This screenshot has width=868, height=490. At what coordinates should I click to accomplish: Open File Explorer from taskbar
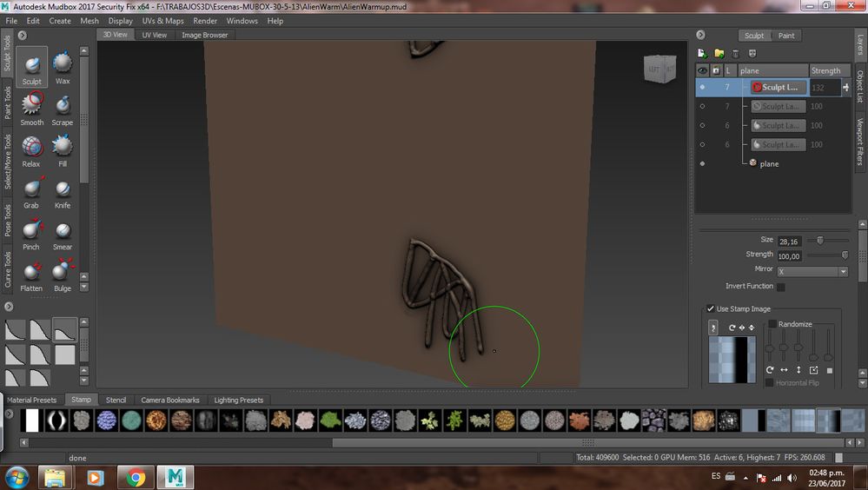[x=56, y=477]
